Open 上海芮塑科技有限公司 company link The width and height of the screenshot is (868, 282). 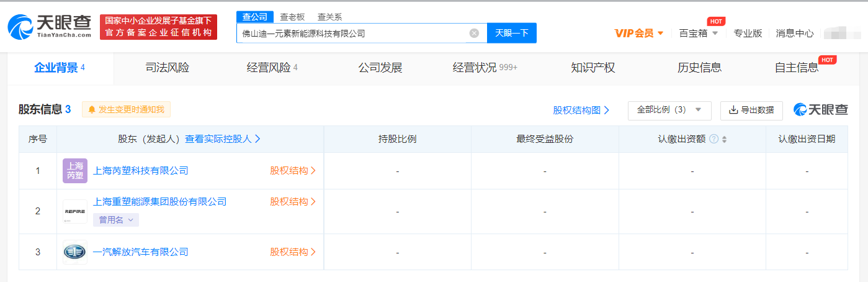point(140,170)
